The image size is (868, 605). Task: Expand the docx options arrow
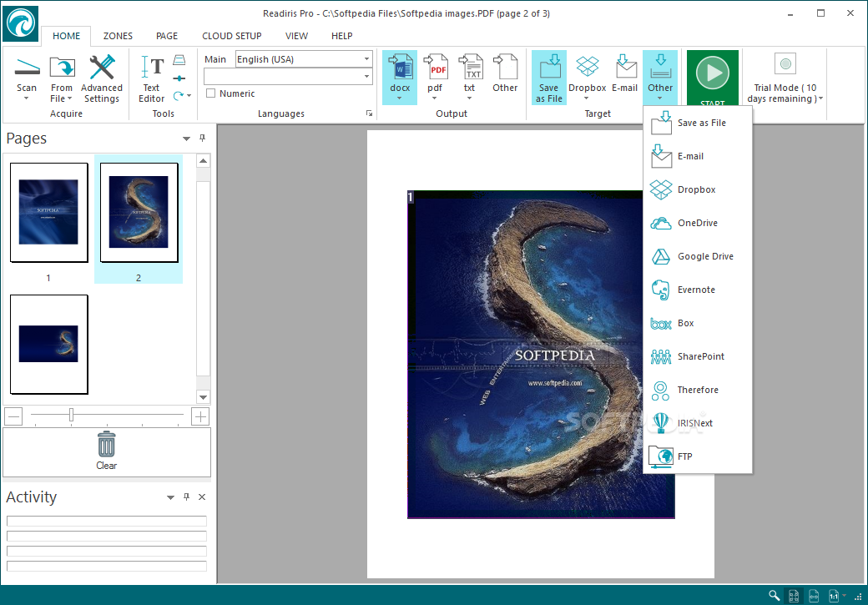pyautogui.click(x=400, y=98)
